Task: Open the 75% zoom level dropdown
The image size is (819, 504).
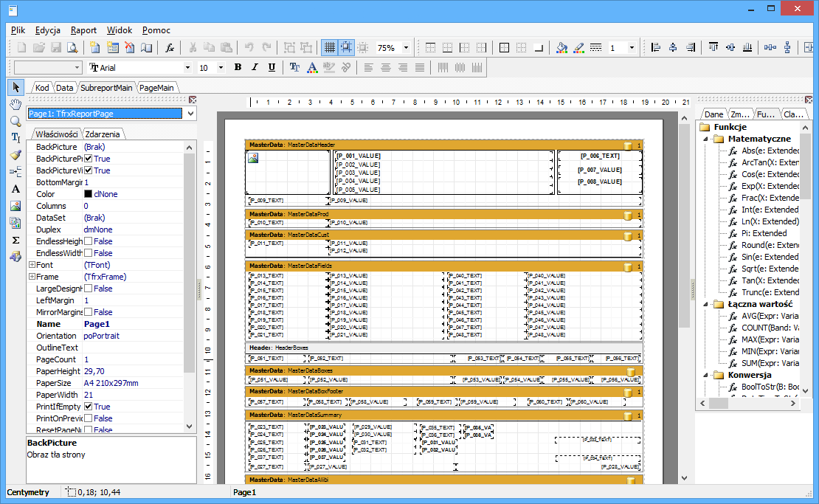Action: coord(406,48)
